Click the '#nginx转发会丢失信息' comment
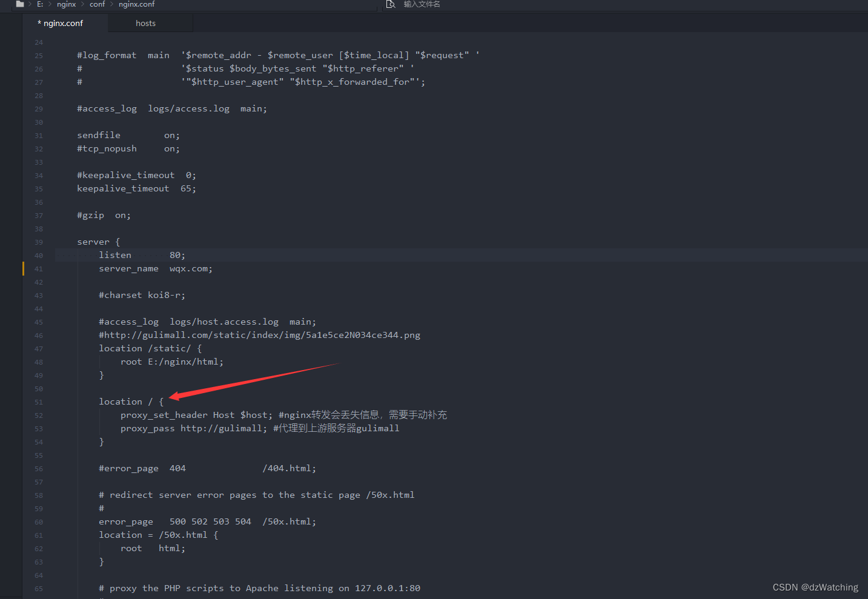The width and height of the screenshot is (868, 599). [x=363, y=415]
